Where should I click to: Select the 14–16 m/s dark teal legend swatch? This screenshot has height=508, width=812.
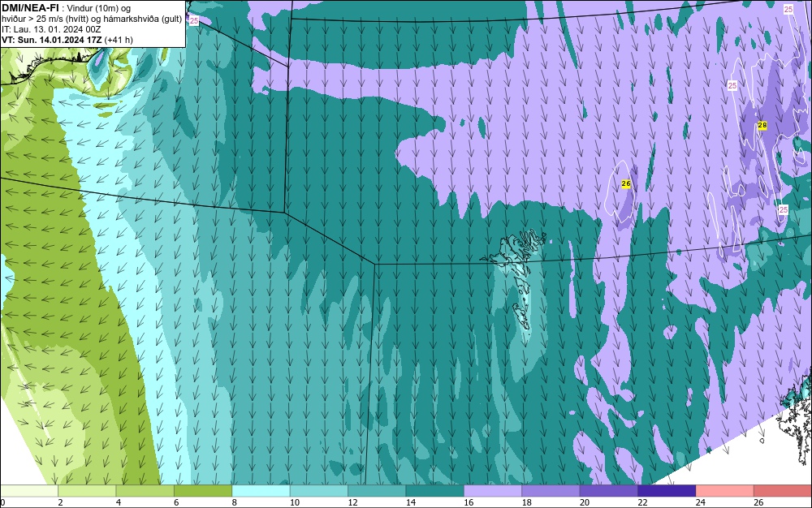435,491
